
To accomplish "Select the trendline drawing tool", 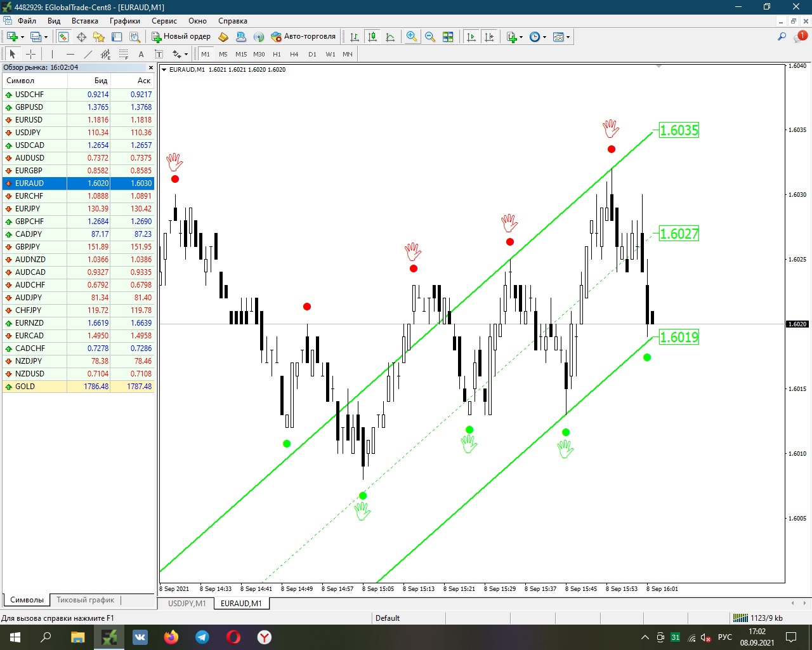I will point(88,54).
